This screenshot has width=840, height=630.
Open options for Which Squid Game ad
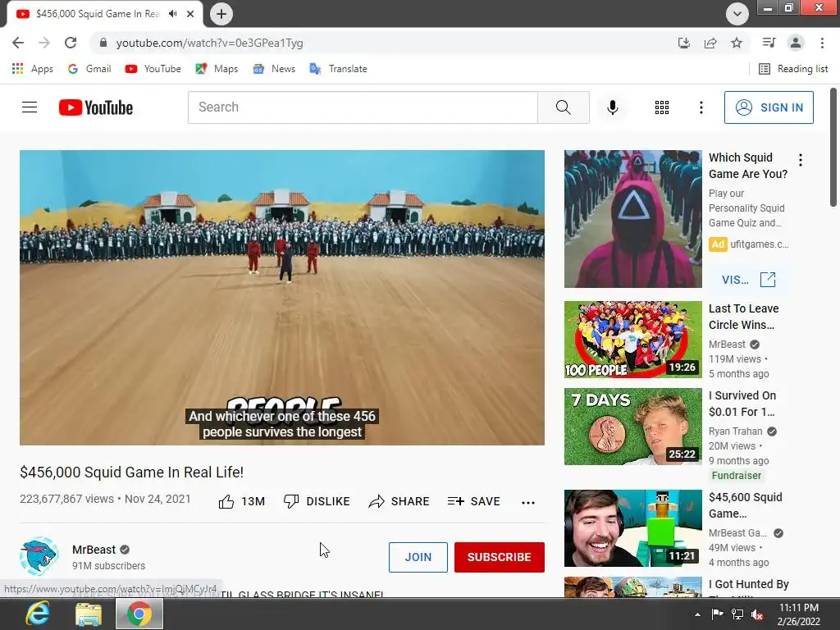pos(801,160)
